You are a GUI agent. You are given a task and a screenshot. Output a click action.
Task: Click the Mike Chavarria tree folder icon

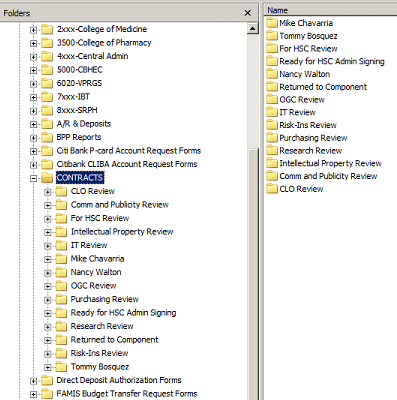61,259
